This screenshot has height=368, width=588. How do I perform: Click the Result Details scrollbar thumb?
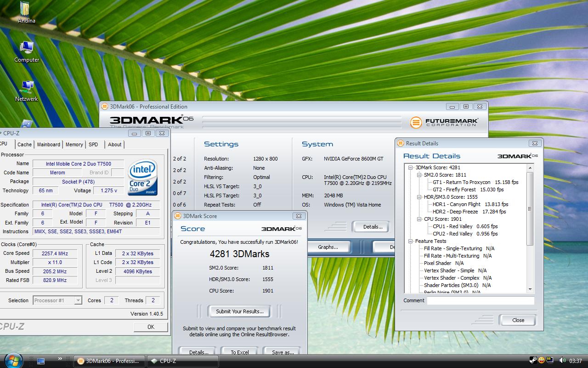[530, 208]
